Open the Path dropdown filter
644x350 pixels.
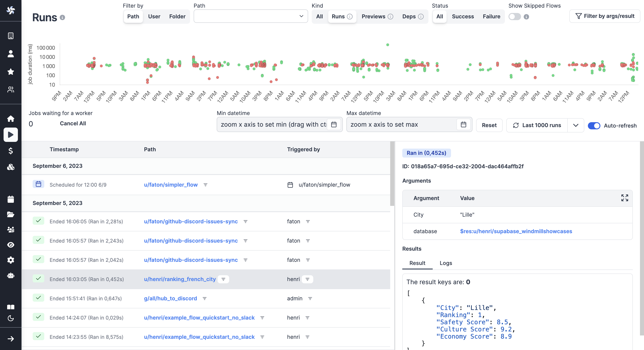point(250,16)
